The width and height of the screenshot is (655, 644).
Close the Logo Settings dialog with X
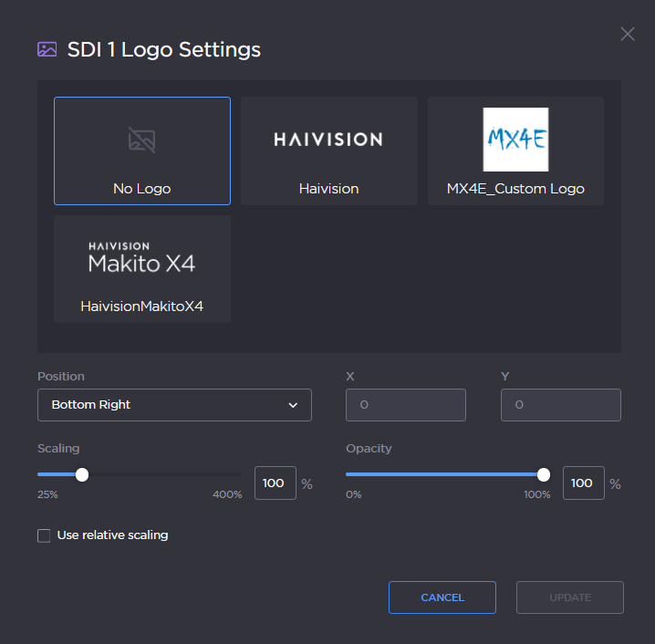click(x=628, y=34)
